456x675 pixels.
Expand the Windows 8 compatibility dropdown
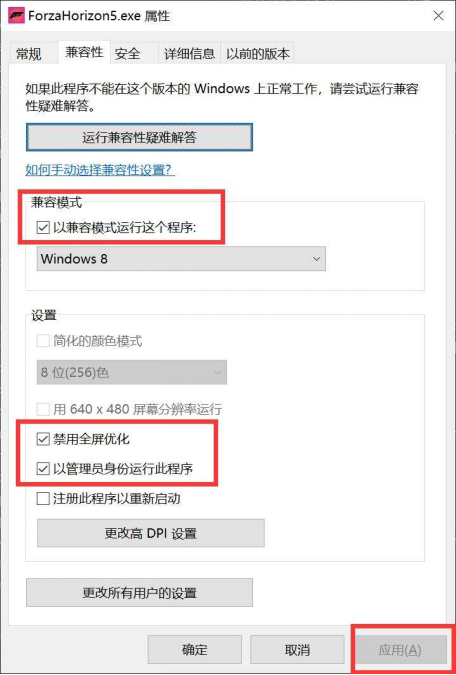click(x=181, y=259)
